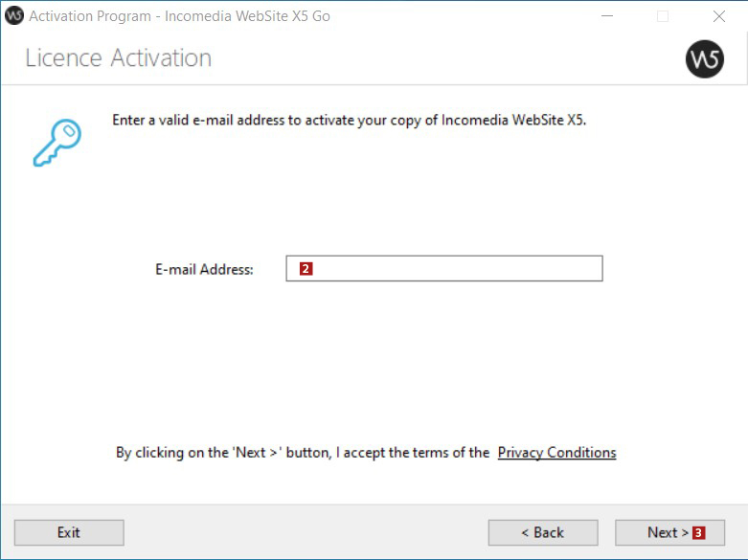
Task: Open the Privacy Conditions link
Action: 556,452
